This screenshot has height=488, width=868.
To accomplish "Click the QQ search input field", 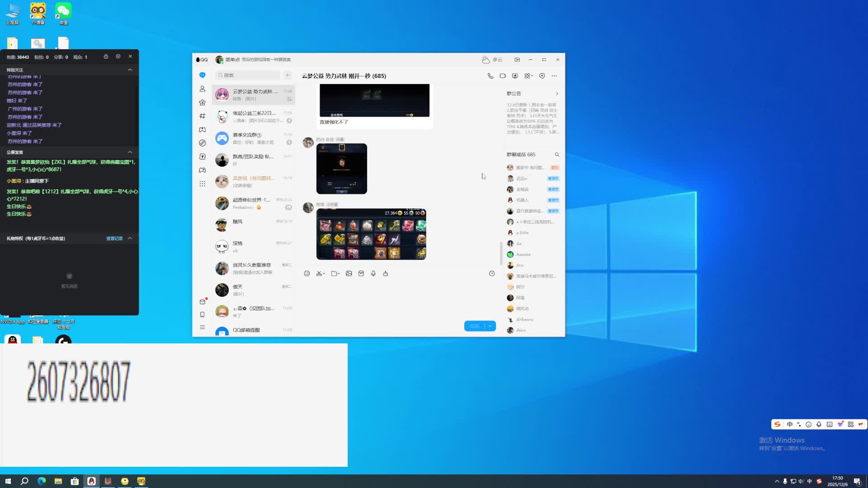I will point(248,75).
